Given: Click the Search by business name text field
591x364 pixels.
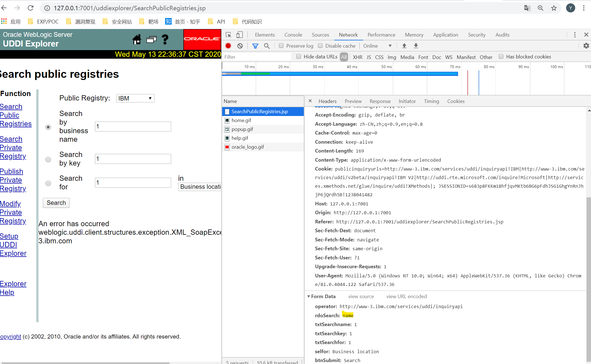Looking at the screenshot, I should click(x=133, y=127).
